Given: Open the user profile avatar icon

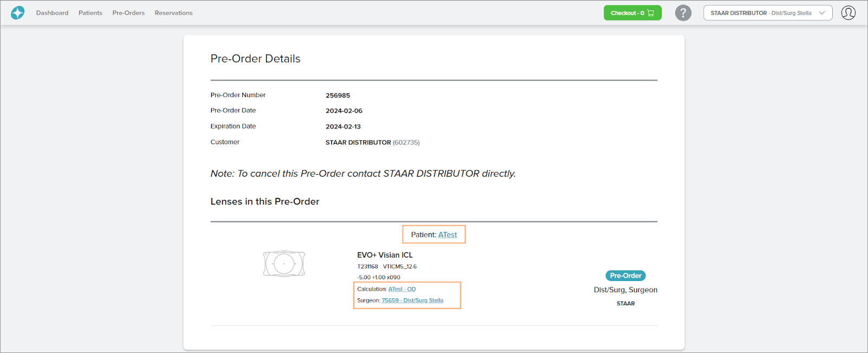Looking at the screenshot, I should [x=848, y=12].
